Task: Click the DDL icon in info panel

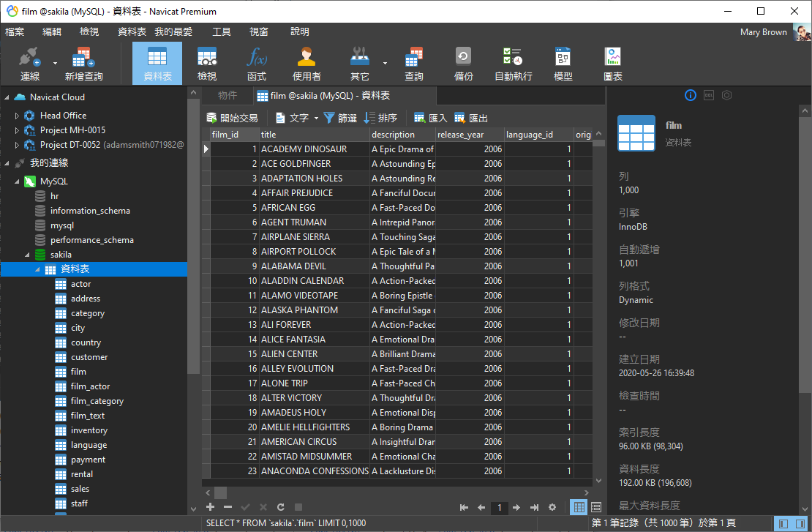Action: tap(707, 95)
